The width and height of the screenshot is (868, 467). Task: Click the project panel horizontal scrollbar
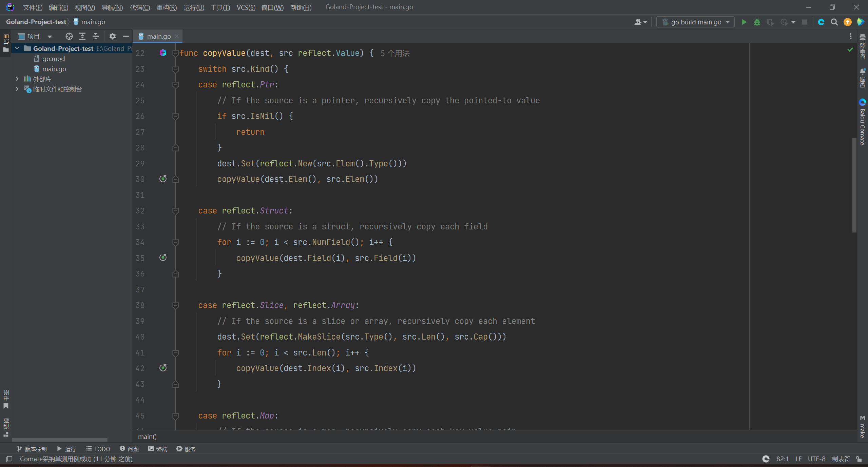tap(60, 440)
